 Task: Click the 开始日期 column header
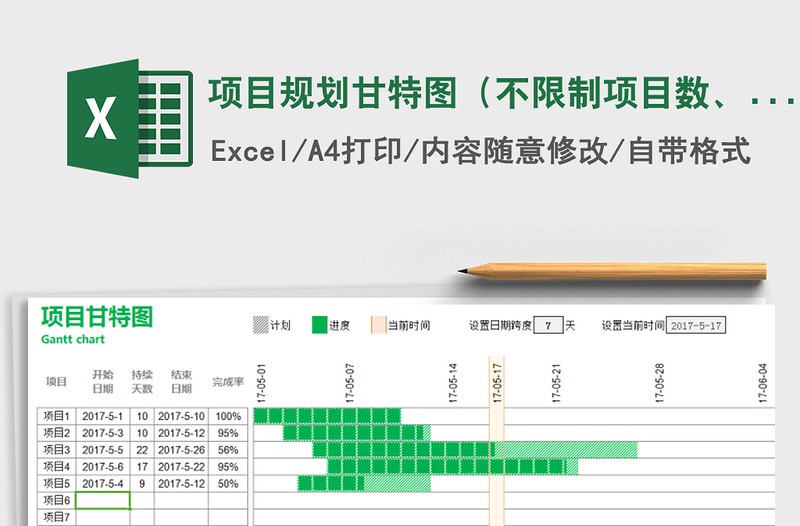103,382
